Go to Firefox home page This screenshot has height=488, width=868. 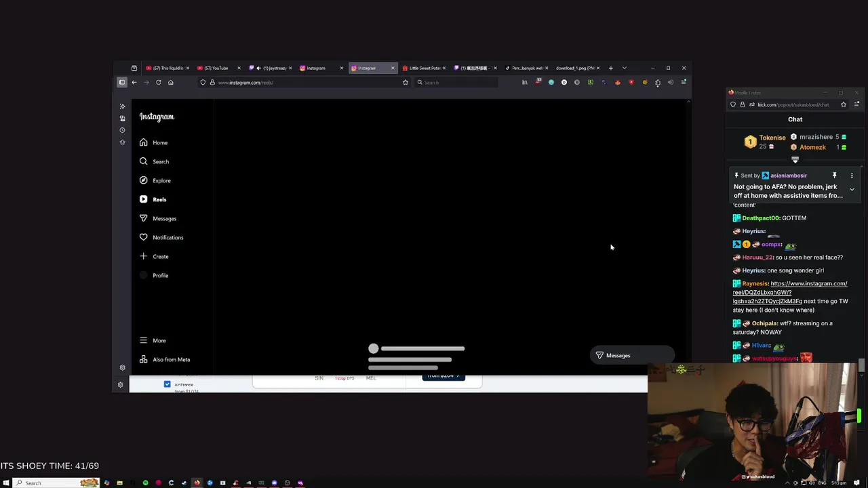tap(171, 83)
